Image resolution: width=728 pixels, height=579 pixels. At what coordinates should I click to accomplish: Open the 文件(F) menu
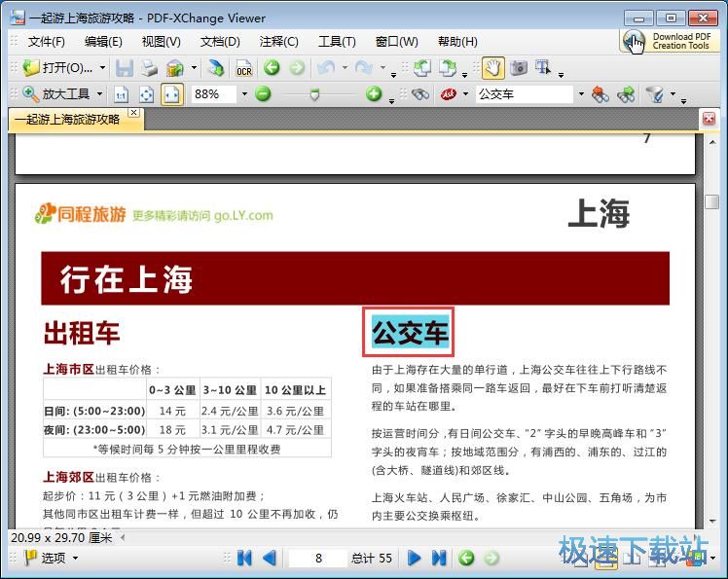point(47,42)
